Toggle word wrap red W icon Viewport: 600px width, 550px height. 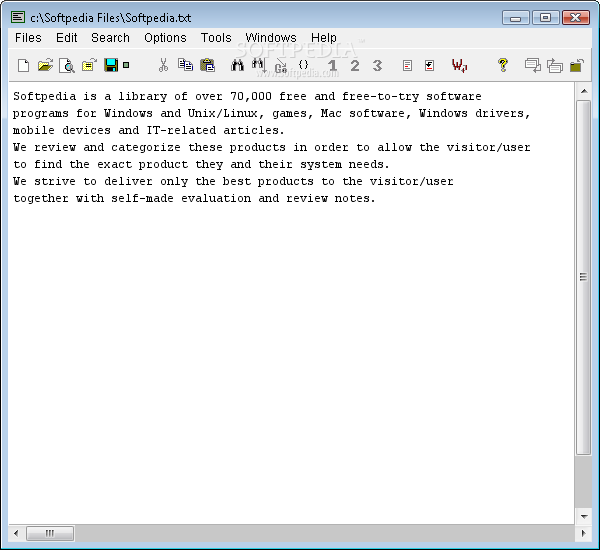click(x=459, y=66)
